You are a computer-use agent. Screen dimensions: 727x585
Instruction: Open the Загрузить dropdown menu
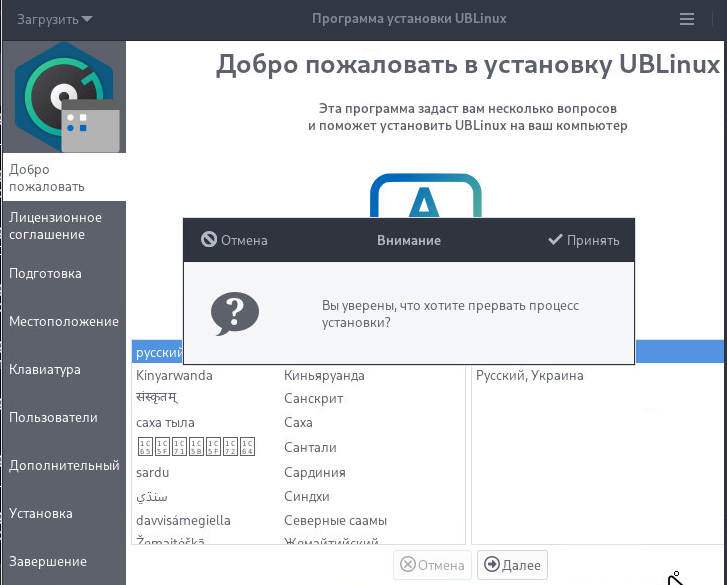click(x=55, y=19)
